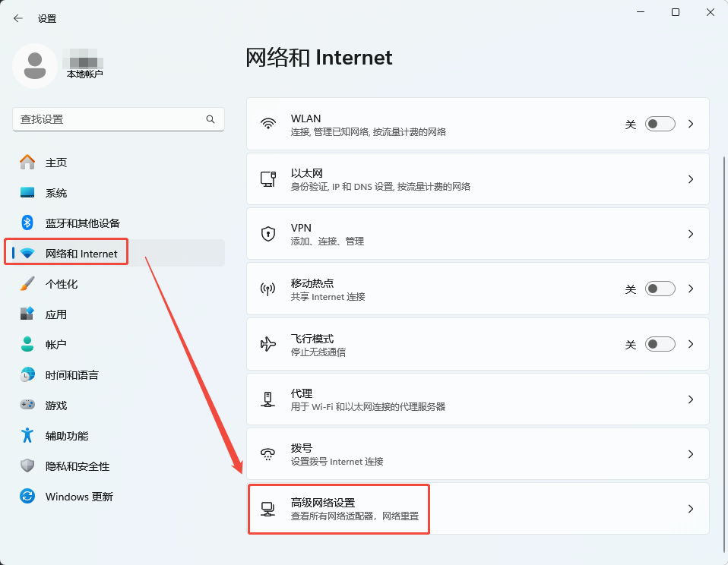Click the advanced network settings (高级网络设置) title text
Viewport: 728px width, 565px height.
(323, 503)
